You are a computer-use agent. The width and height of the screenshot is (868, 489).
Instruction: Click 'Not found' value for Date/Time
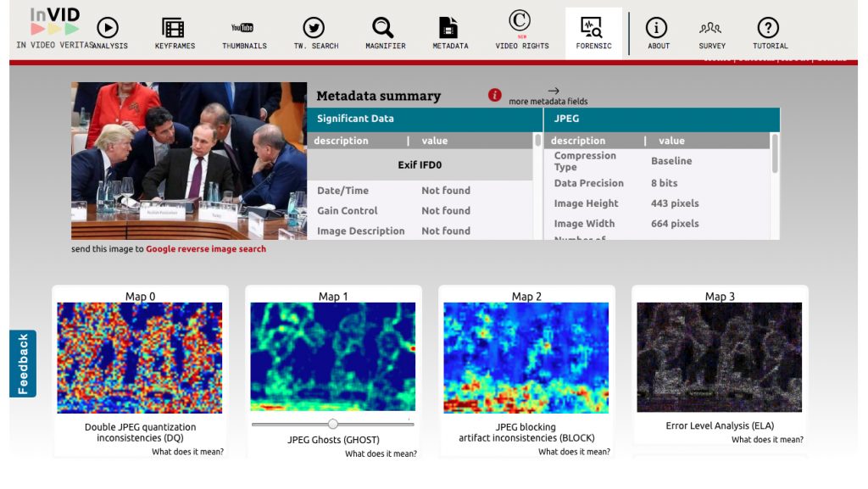click(x=446, y=191)
